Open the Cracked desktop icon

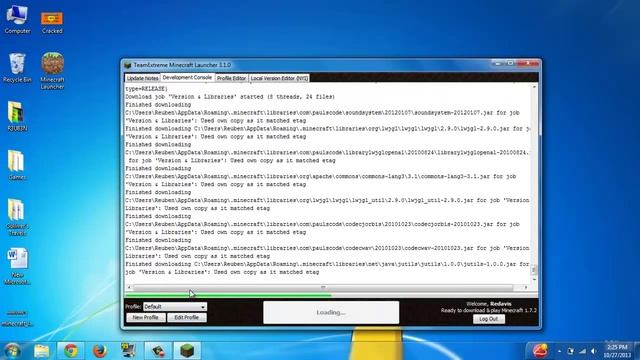52,22
